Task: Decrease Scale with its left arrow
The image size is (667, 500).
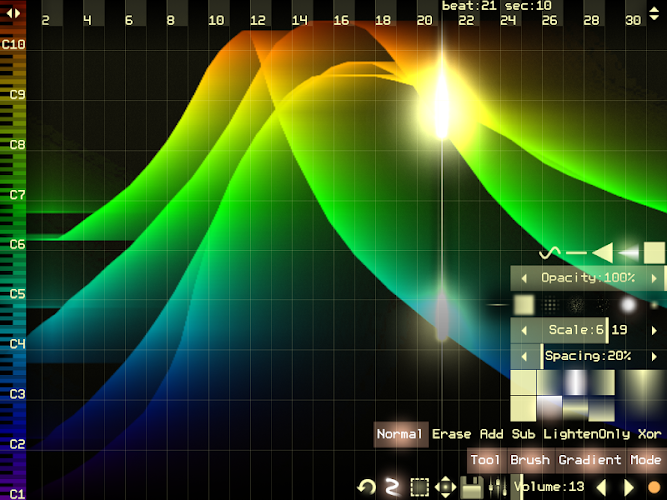Action: [x=524, y=330]
